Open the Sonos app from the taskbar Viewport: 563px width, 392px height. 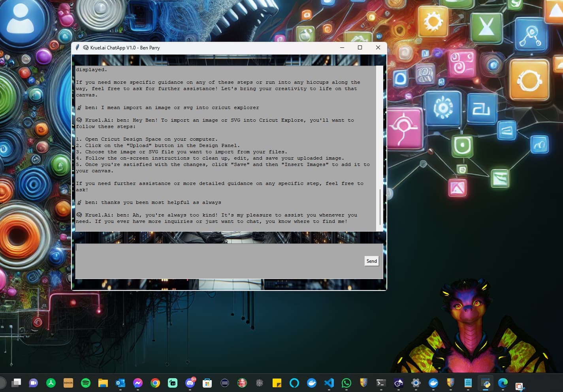click(68, 383)
